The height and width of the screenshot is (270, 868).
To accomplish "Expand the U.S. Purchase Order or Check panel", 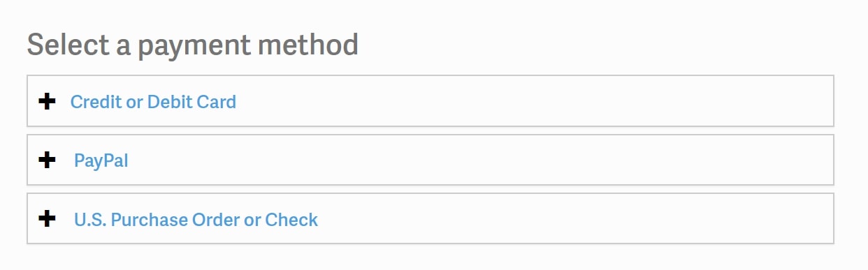I will (x=431, y=218).
